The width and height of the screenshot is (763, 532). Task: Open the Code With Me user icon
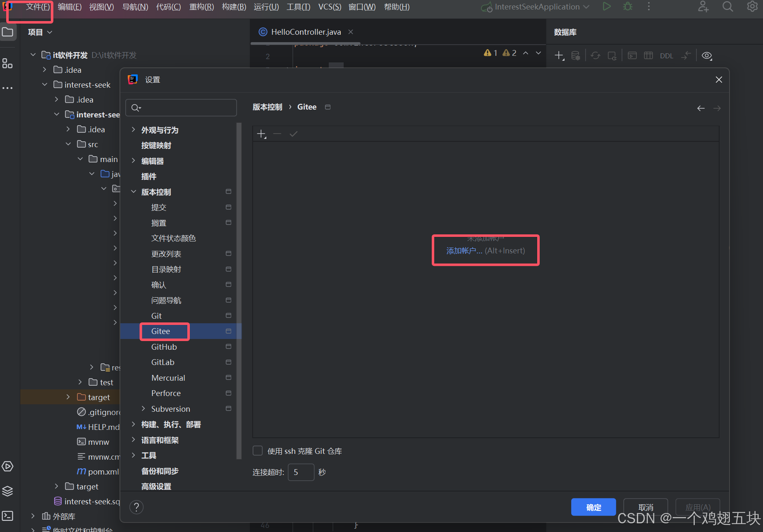(703, 7)
